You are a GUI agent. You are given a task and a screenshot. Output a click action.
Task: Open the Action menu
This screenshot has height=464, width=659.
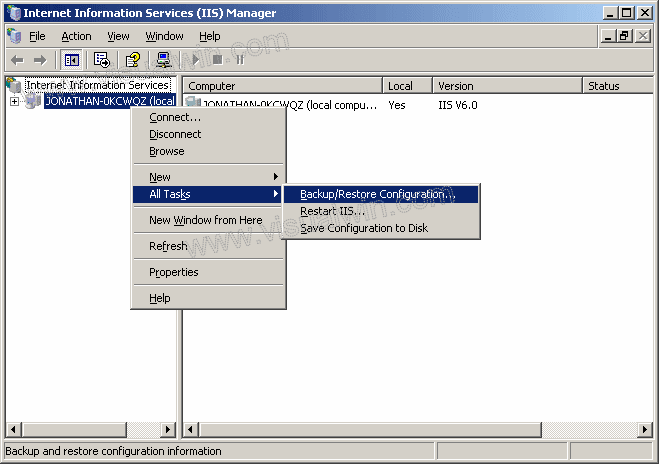point(76,37)
